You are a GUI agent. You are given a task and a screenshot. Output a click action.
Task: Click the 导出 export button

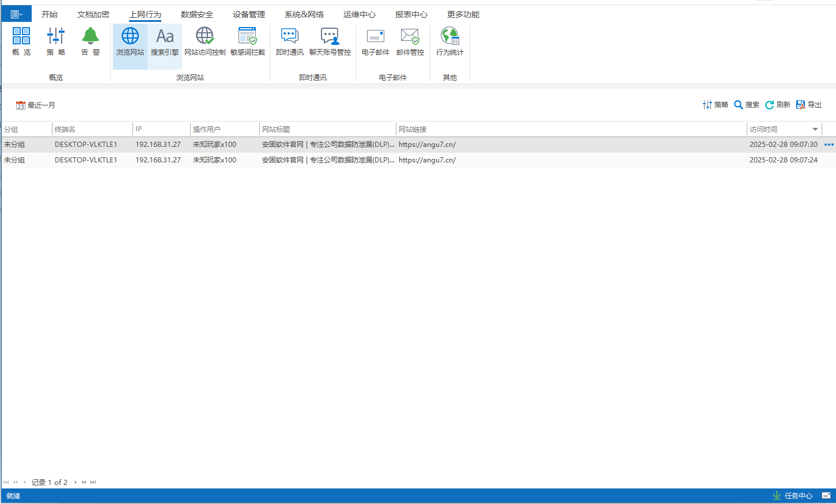[809, 105]
